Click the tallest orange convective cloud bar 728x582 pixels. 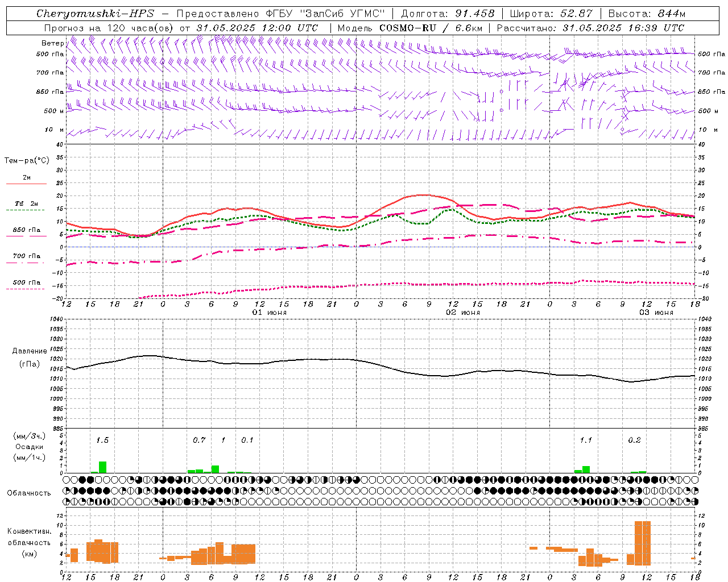(x=643, y=543)
